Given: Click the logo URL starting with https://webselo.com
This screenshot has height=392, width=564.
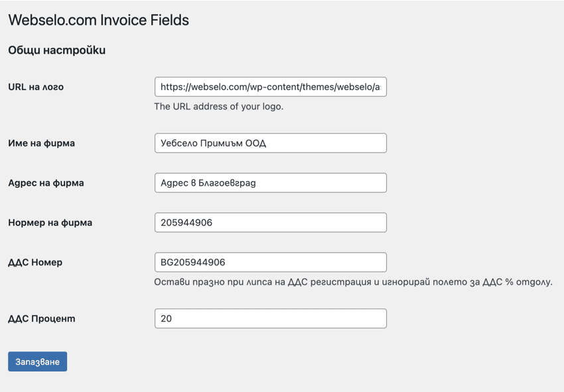Looking at the screenshot, I should coord(270,87).
